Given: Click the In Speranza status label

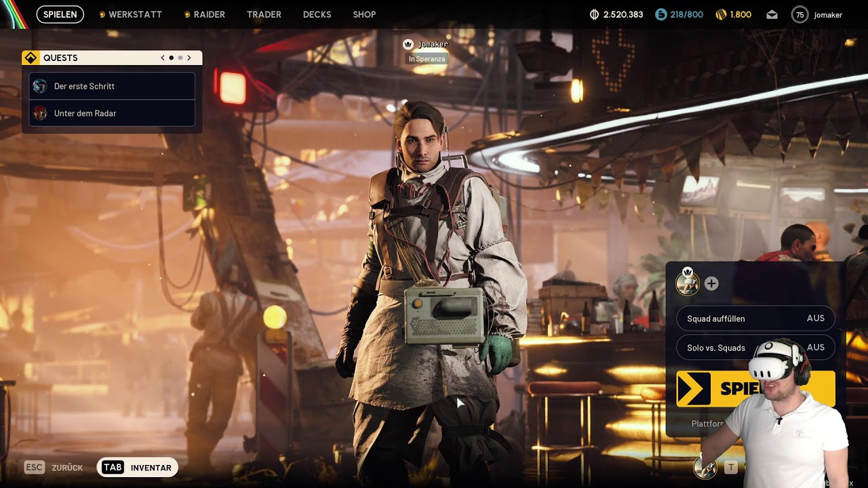Looking at the screenshot, I should [x=427, y=59].
